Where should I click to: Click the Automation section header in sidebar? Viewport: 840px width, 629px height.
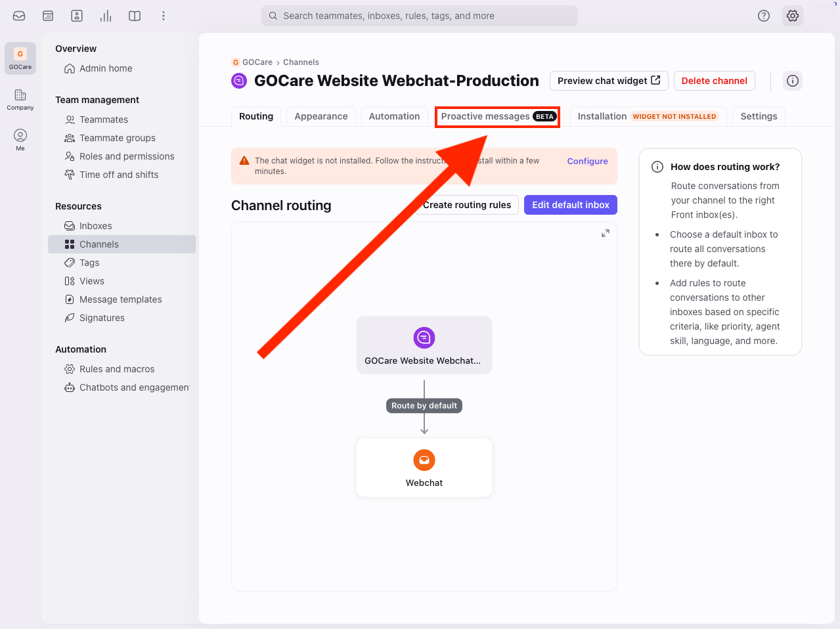click(x=81, y=349)
